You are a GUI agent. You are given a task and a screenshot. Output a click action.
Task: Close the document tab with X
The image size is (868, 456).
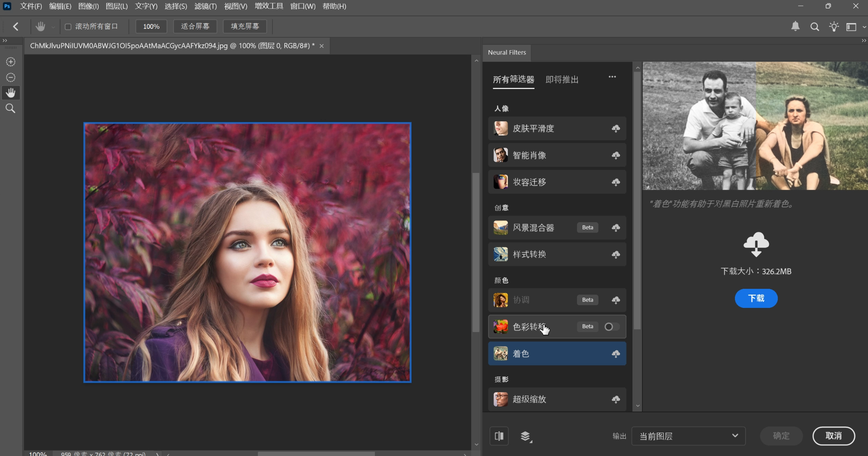pyautogui.click(x=321, y=46)
